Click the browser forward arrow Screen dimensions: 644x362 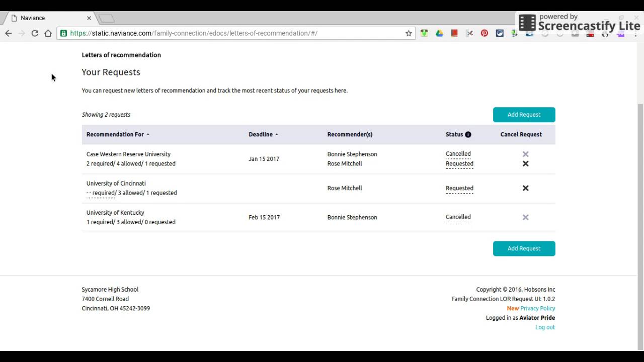pyautogui.click(x=22, y=33)
